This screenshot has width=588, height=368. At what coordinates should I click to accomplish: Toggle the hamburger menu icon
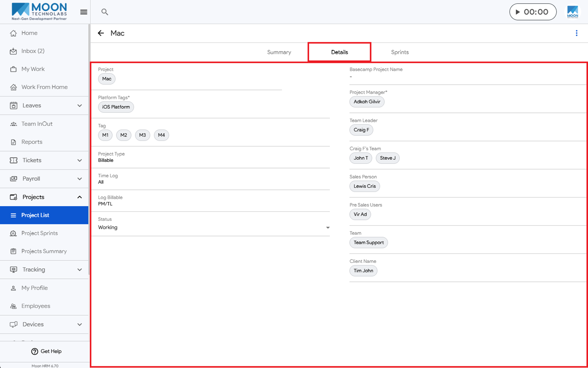click(84, 12)
